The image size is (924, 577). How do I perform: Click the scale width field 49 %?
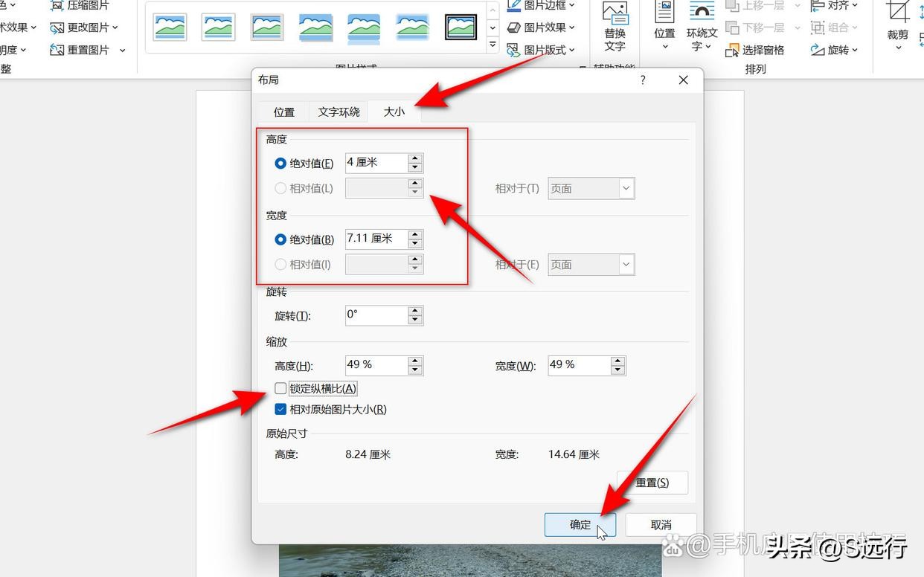(x=579, y=365)
